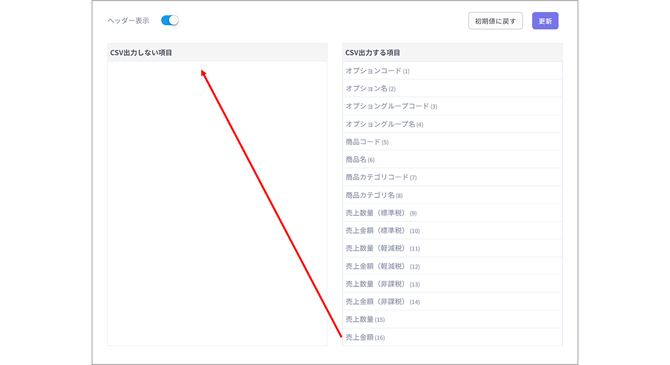Select the オプションコード (1) item
The image size is (670, 365).
click(452, 71)
